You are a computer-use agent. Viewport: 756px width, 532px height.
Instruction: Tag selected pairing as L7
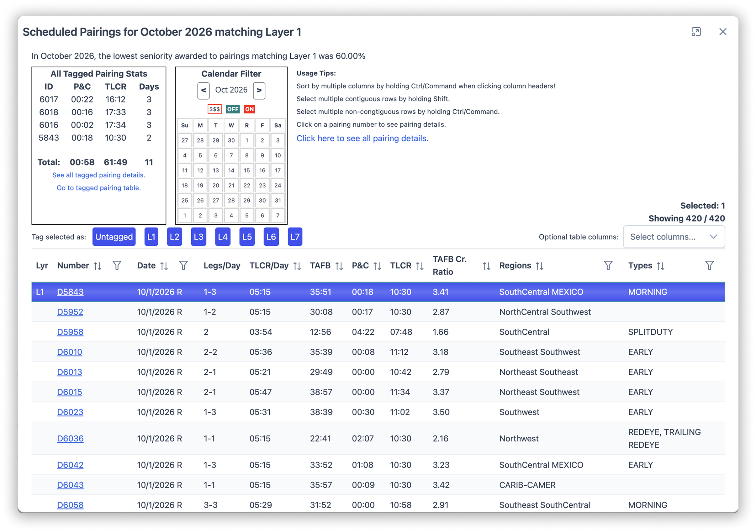(x=295, y=237)
